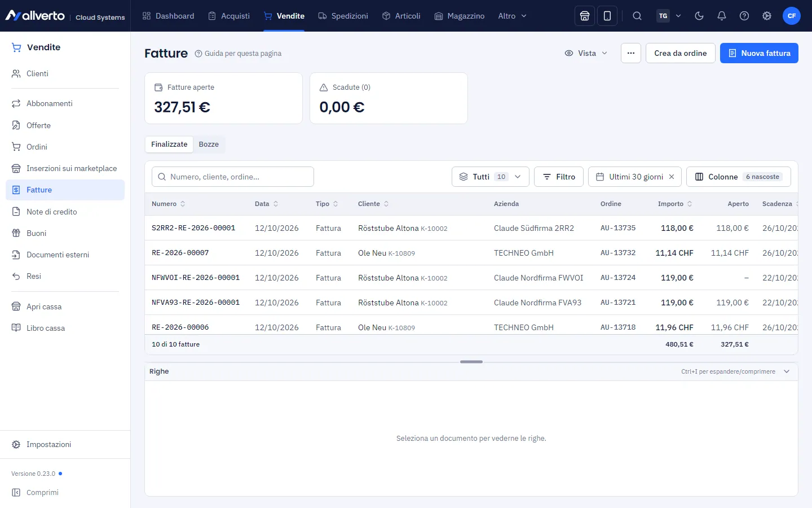The height and width of the screenshot is (508, 812).
Task: Open Magazzino in top navigation
Action: pyautogui.click(x=460, y=16)
